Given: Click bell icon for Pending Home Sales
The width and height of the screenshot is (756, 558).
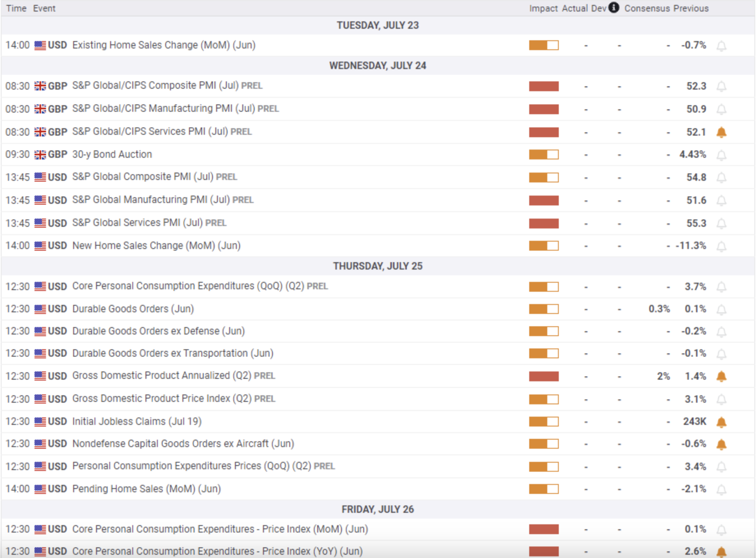Looking at the screenshot, I should [x=721, y=489].
